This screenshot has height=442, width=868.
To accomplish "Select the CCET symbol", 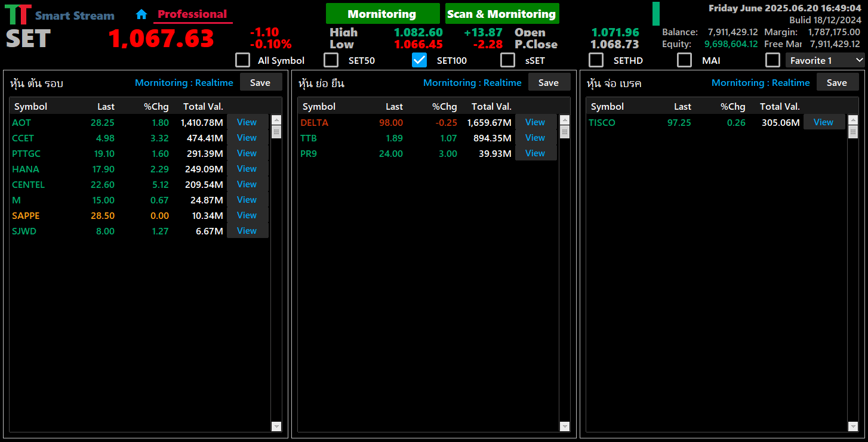I will [23, 138].
